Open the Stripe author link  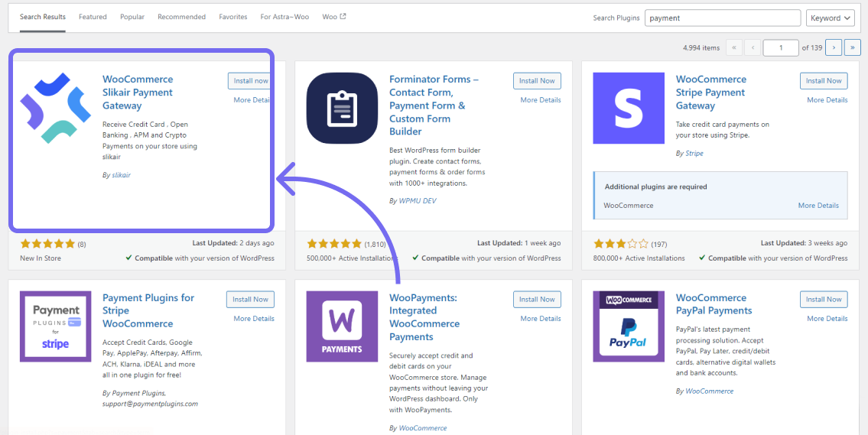click(x=694, y=154)
